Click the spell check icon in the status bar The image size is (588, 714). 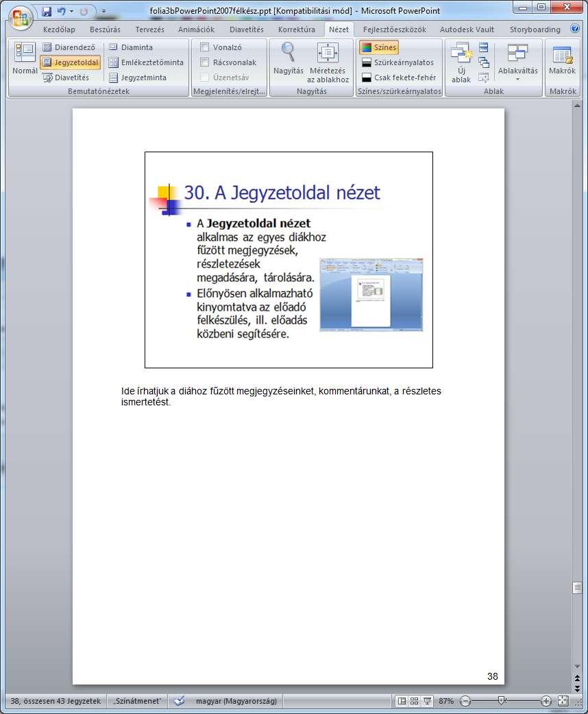[x=180, y=701]
